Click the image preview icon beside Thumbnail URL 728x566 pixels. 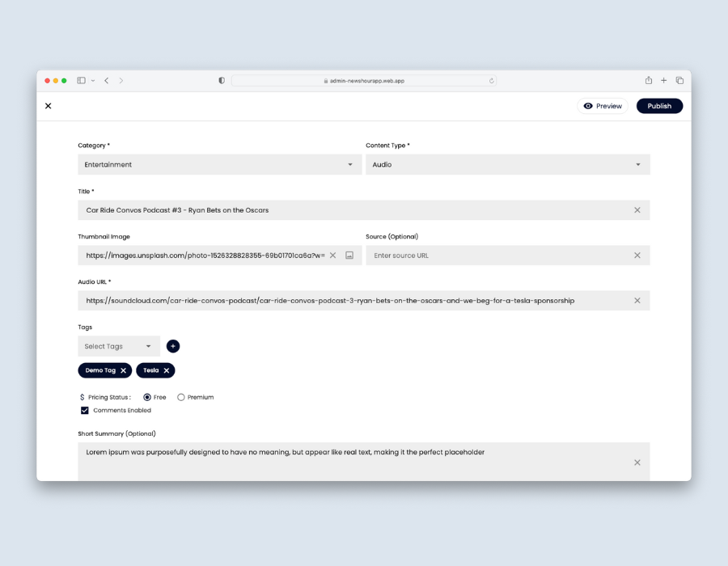(348, 255)
